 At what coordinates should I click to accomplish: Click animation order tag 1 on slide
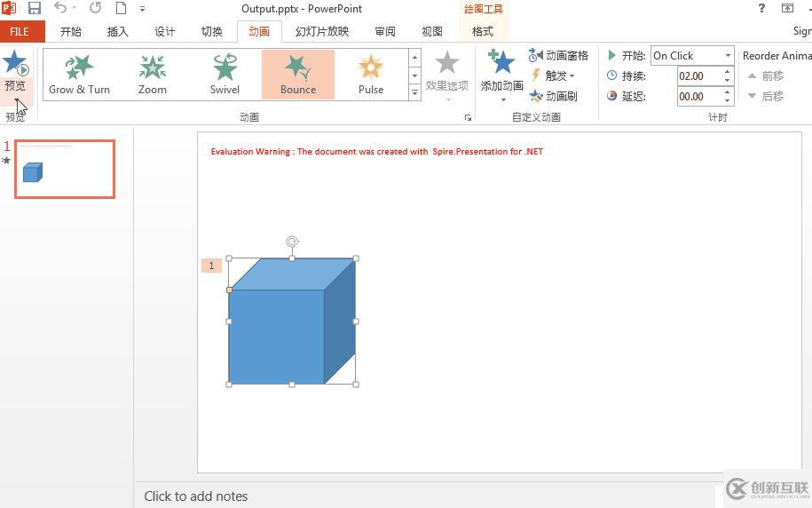pos(211,266)
